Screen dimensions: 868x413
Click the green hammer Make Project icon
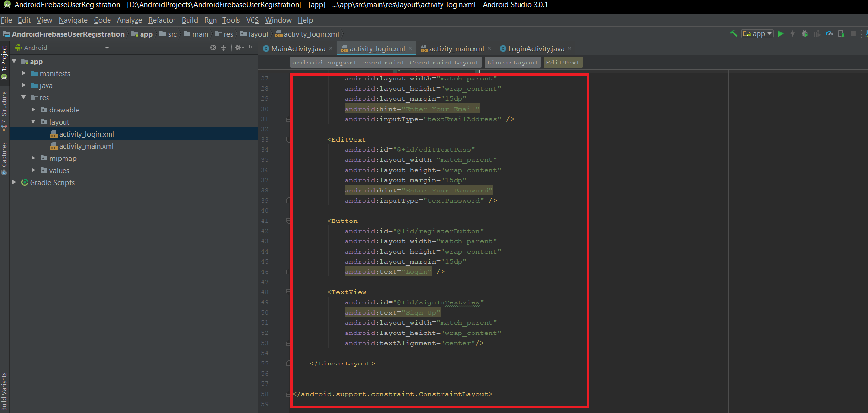point(733,33)
